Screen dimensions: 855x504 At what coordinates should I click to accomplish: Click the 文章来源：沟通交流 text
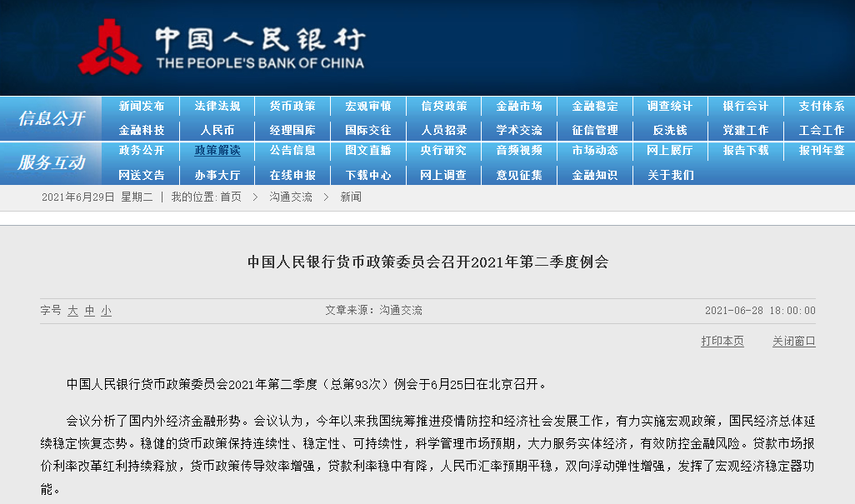373,310
